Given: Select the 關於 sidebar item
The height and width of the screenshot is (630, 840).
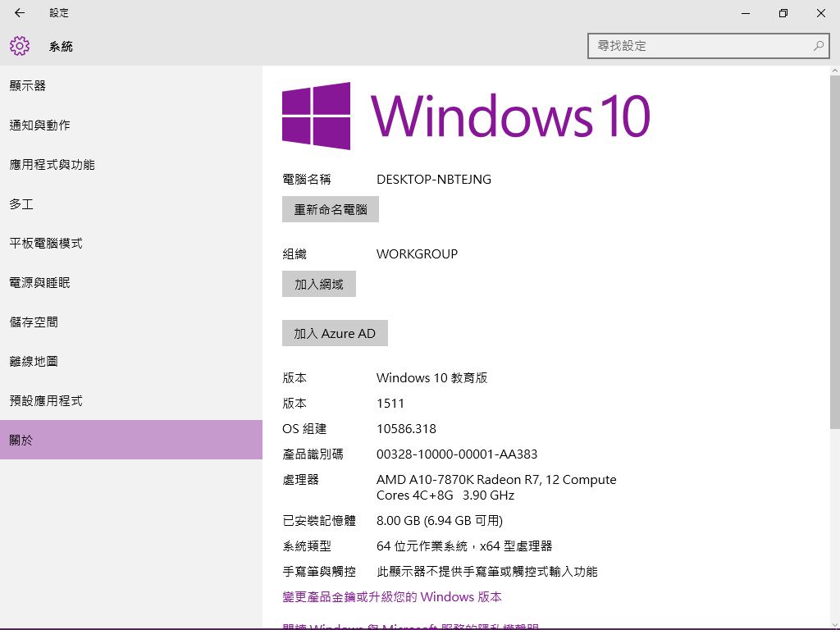Looking at the screenshot, I should point(131,440).
